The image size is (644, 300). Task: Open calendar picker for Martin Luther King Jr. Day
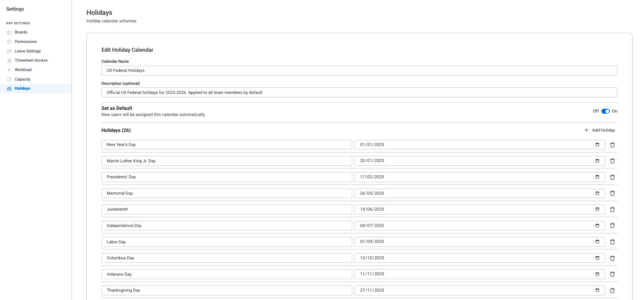tap(597, 161)
